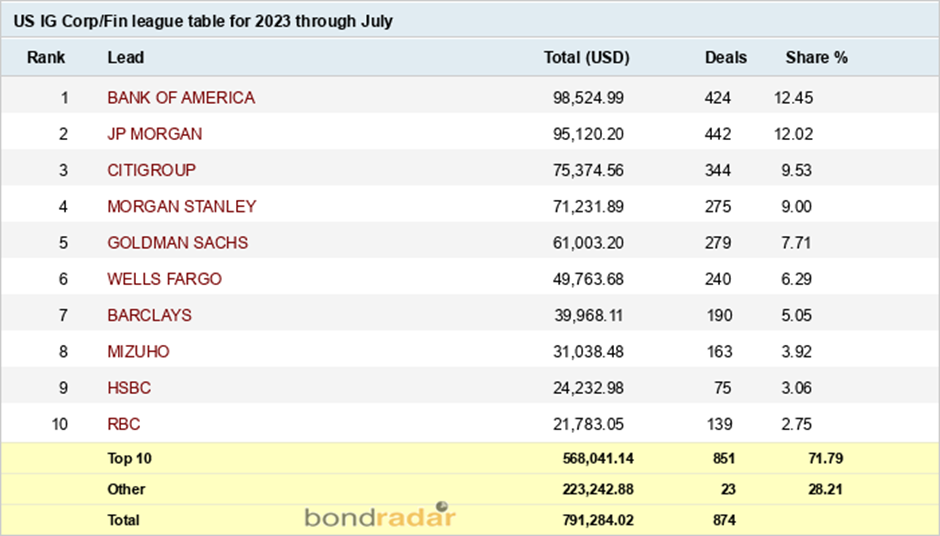Click the Top 10 summary label

click(129, 459)
